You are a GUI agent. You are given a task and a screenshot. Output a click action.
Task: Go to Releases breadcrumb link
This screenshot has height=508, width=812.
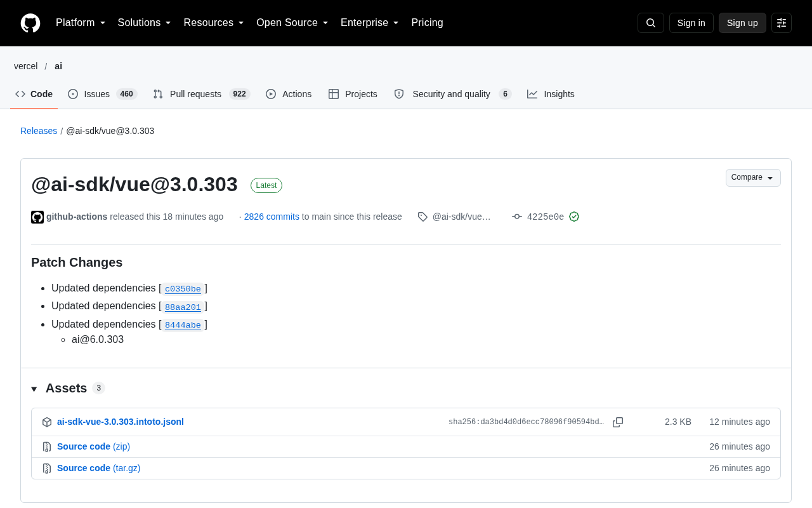point(39,131)
